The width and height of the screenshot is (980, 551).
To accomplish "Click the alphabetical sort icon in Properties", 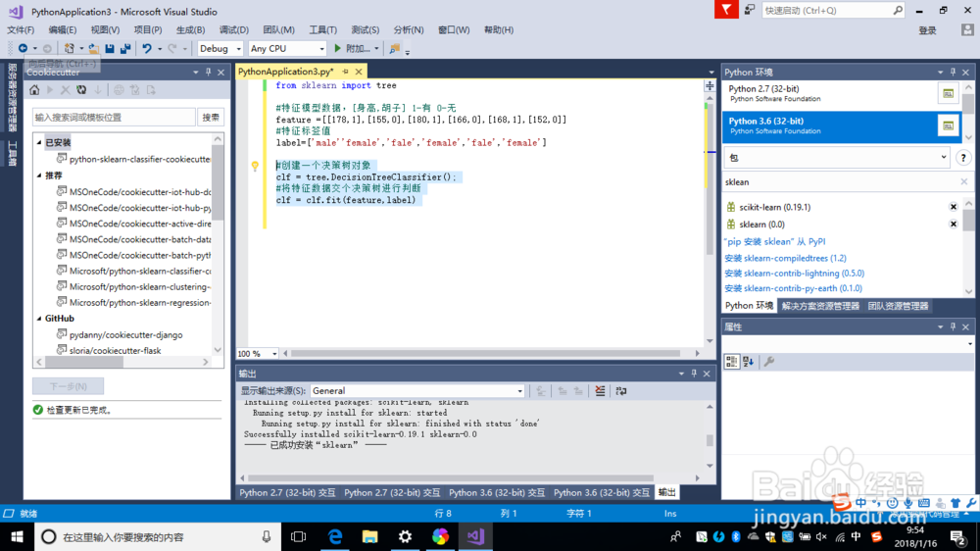I will click(x=748, y=362).
